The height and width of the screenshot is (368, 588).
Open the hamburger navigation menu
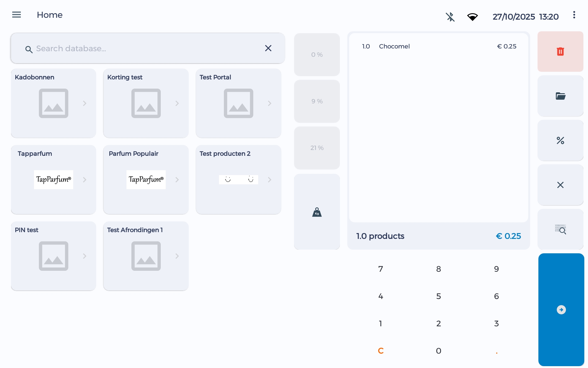tap(17, 15)
